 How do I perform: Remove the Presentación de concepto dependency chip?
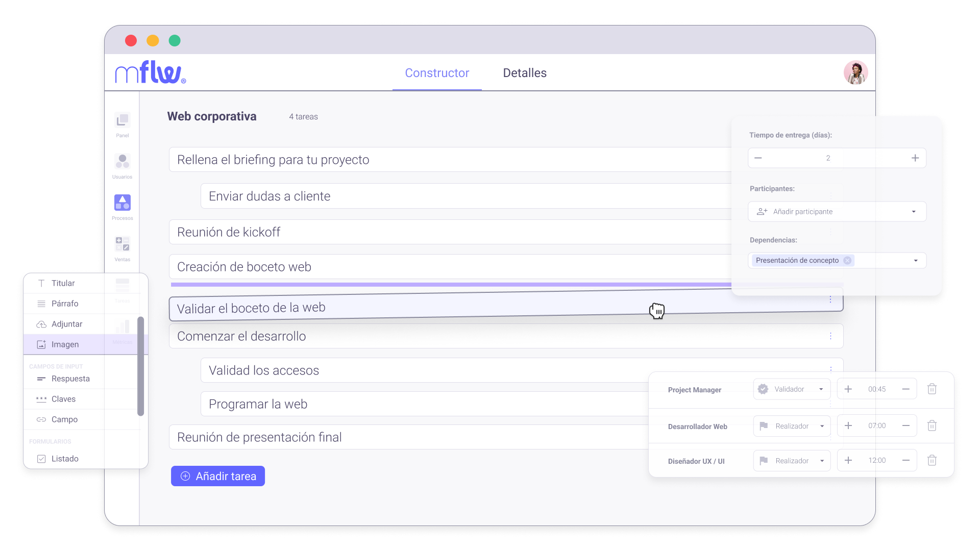pyautogui.click(x=848, y=260)
